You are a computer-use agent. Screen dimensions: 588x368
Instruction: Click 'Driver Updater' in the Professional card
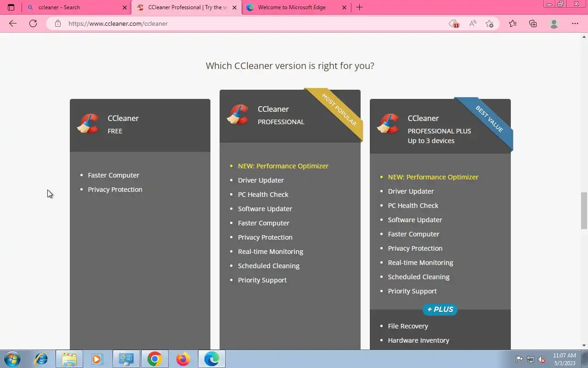point(261,180)
